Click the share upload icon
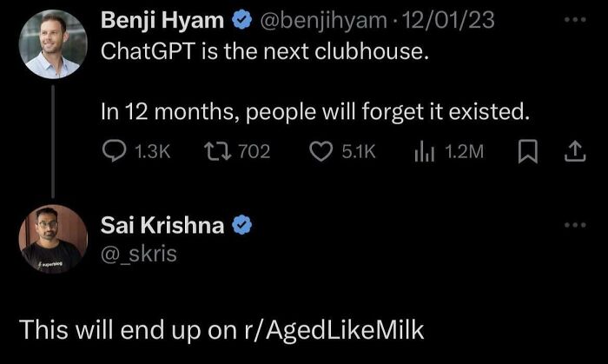This screenshot has width=608, height=364. [573, 152]
